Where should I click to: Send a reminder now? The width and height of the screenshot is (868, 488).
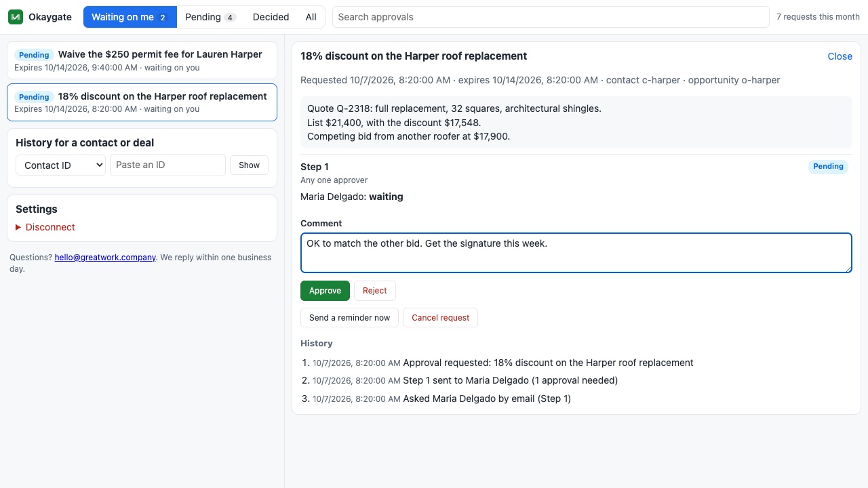[x=349, y=318]
